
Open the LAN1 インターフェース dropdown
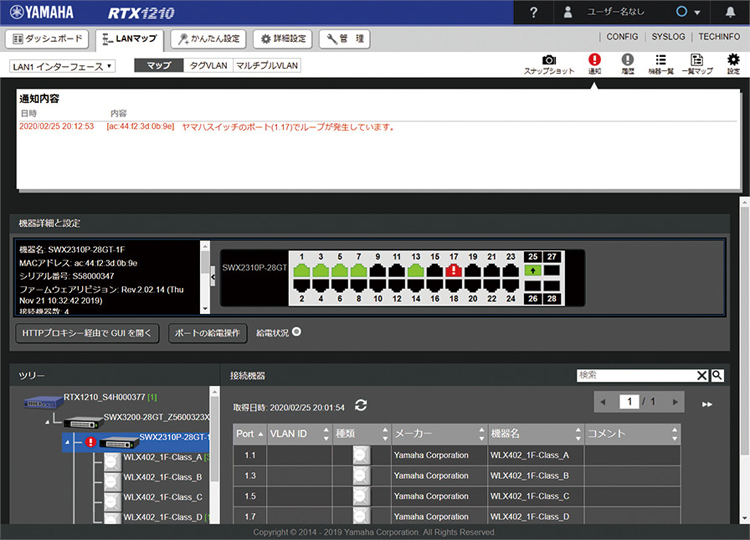(x=62, y=66)
